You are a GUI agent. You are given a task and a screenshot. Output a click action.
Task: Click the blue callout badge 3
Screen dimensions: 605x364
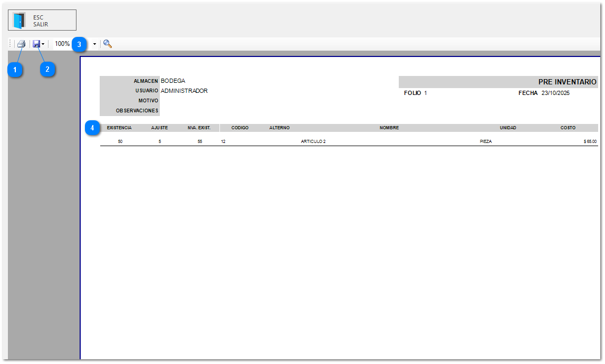(x=79, y=44)
